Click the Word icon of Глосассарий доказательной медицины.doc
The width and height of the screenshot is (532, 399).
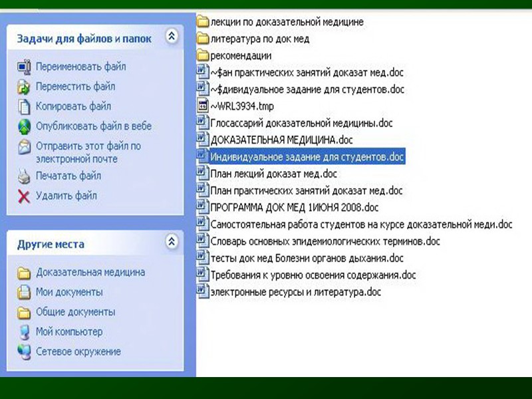tap(203, 122)
